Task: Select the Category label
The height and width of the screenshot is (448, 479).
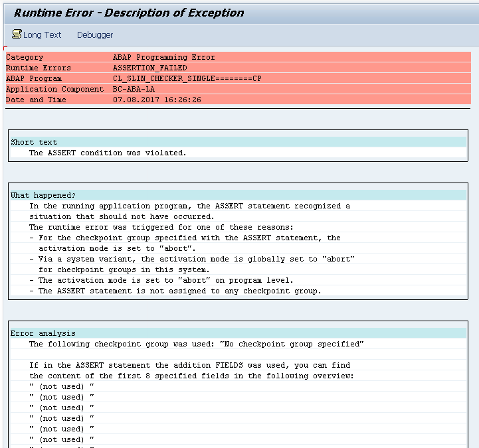Action: pos(25,57)
